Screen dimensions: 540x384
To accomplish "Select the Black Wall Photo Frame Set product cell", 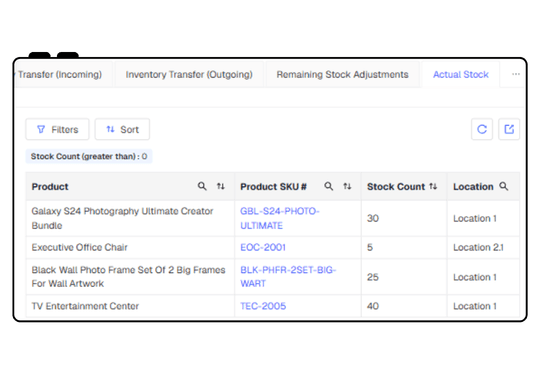I will tap(130, 277).
